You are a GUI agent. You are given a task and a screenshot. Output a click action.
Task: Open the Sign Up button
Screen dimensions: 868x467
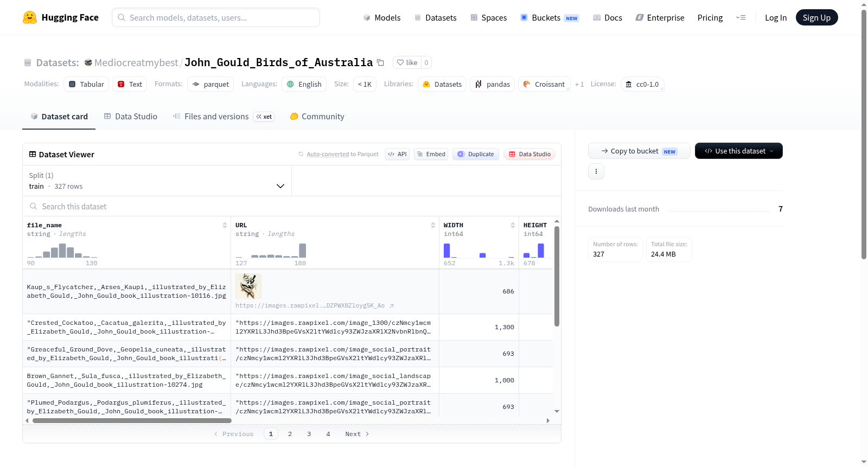coord(816,17)
